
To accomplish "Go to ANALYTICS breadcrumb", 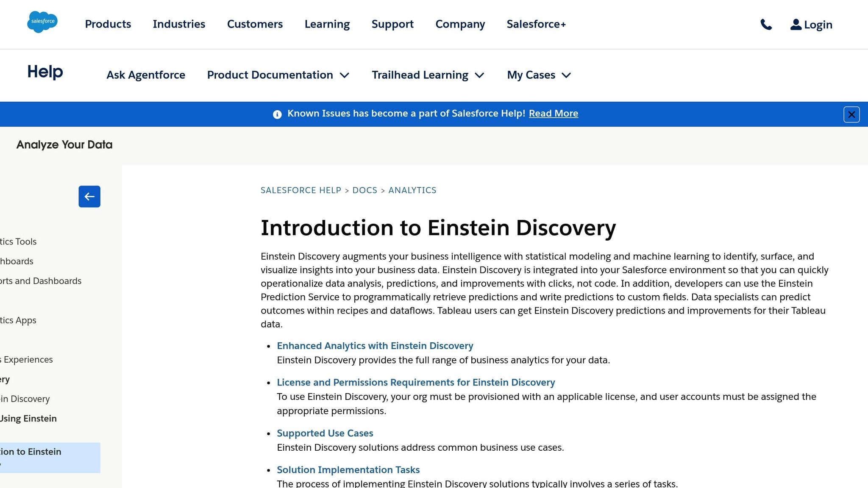I will click(412, 190).
